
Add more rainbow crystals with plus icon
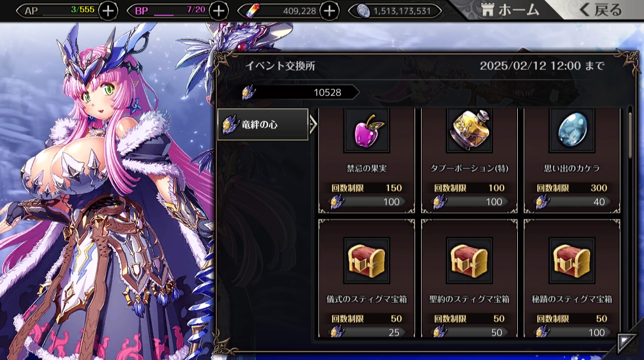click(329, 11)
